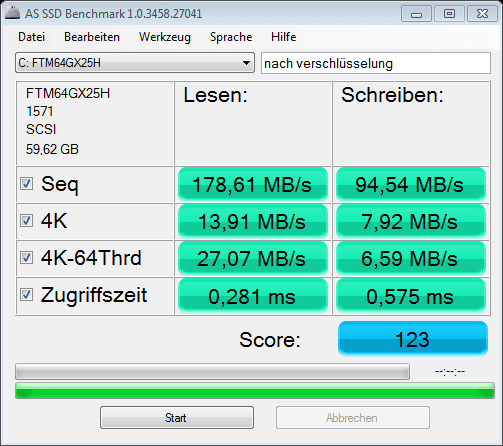
Task: Click the Seq write result 94,54 MB/s
Action: (410, 184)
